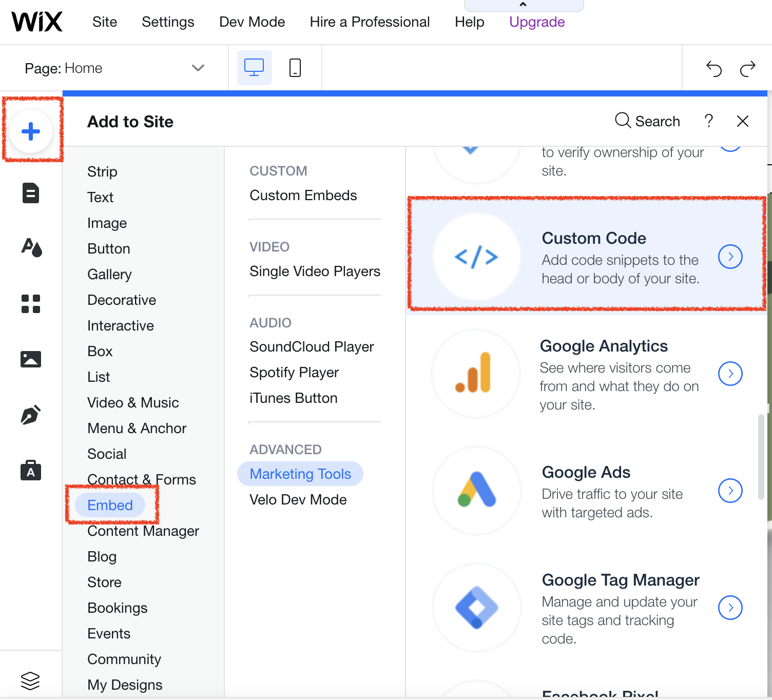Select Blog category
The image size is (772, 700).
[x=102, y=556]
